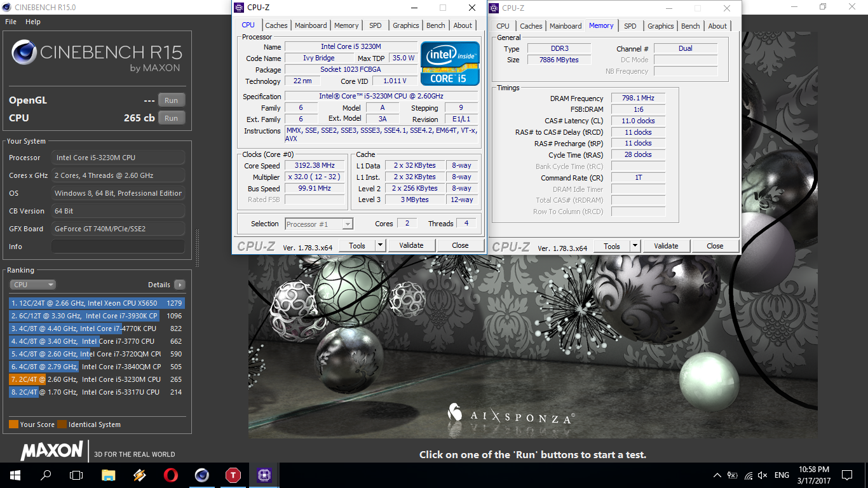The height and width of the screenshot is (488, 868).
Task: Switch to SPD tab in left CPU-Z
Action: (x=376, y=25)
